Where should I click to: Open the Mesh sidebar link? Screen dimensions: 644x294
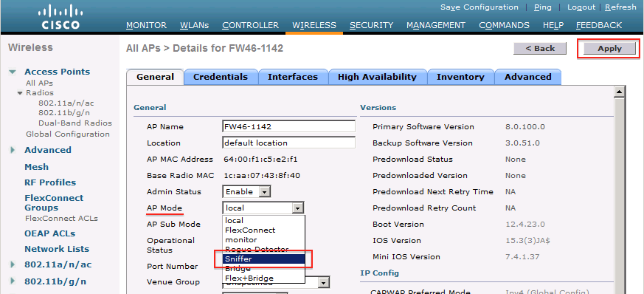pos(37,167)
